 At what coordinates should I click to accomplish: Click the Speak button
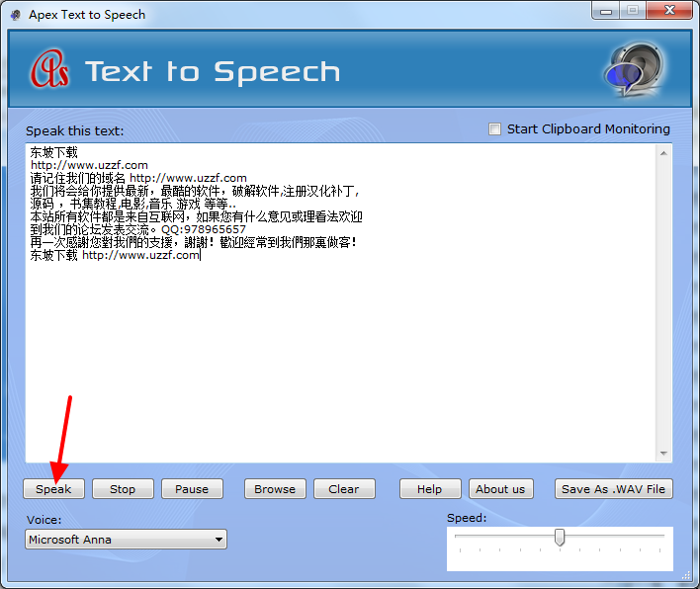point(53,489)
